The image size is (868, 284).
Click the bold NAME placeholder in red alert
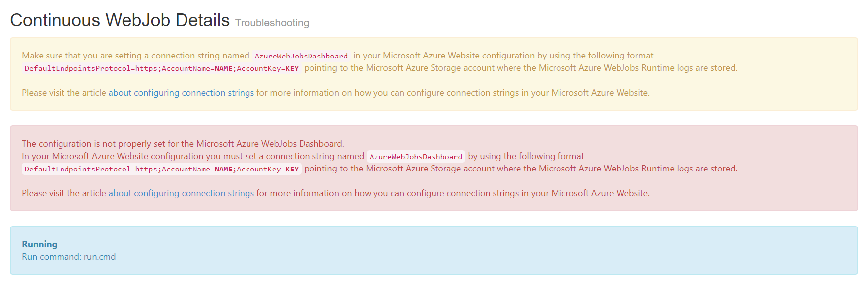pos(223,169)
